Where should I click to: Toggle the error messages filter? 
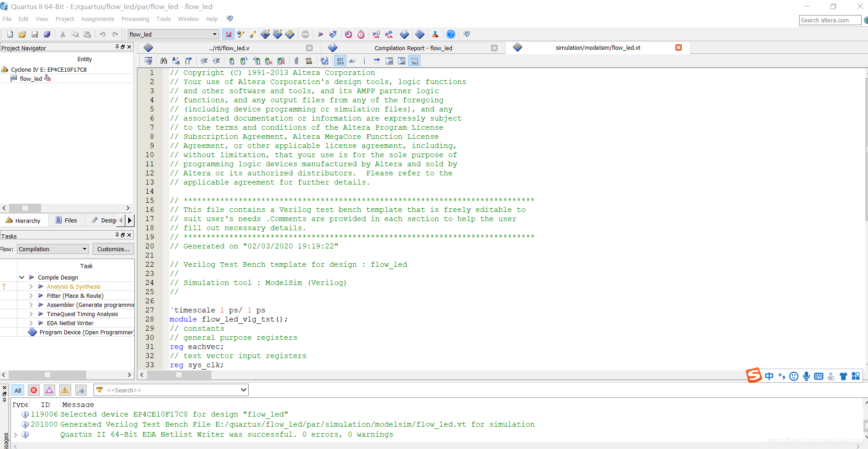pyautogui.click(x=34, y=390)
